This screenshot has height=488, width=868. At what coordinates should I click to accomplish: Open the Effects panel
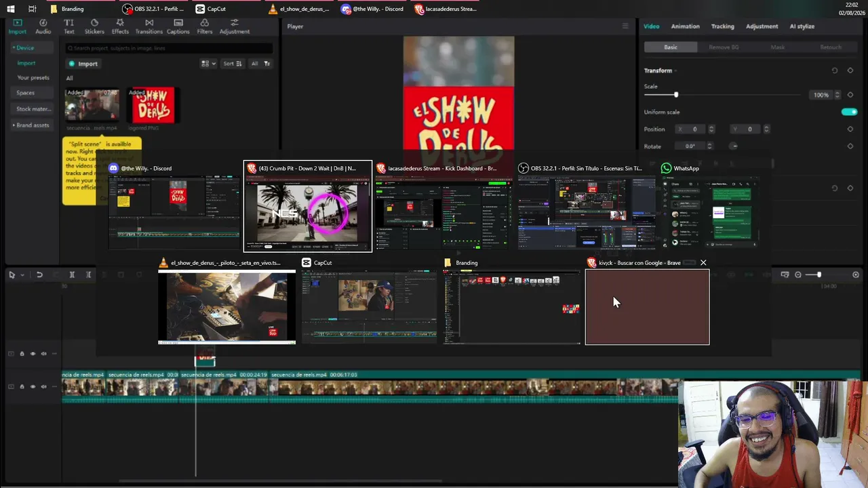pos(120,26)
